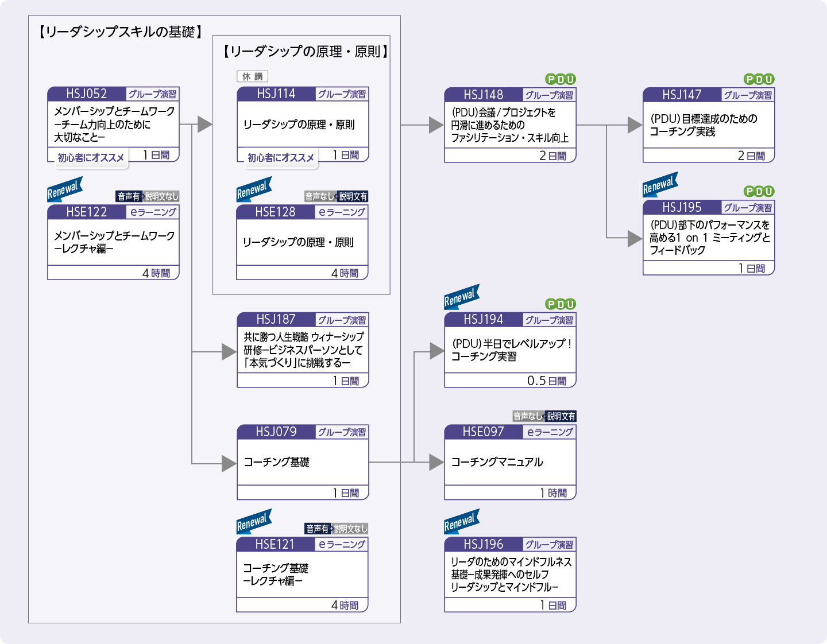Click the 休講 label above HSJ114
This screenshot has height=644, width=827.
[253, 76]
